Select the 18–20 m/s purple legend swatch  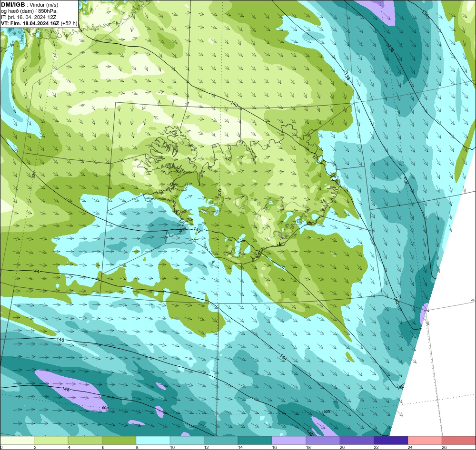(x=323, y=440)
